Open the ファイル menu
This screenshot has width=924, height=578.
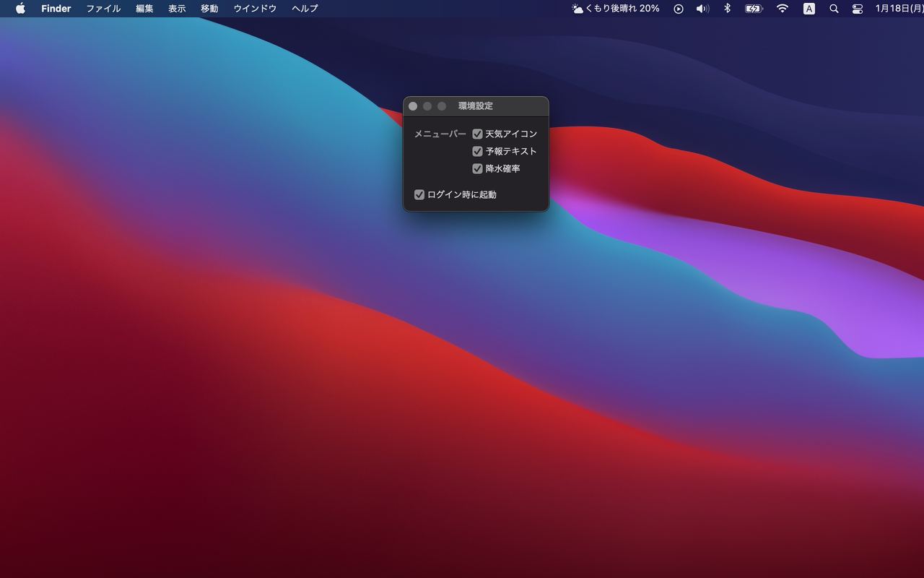[x=103, y=9]
